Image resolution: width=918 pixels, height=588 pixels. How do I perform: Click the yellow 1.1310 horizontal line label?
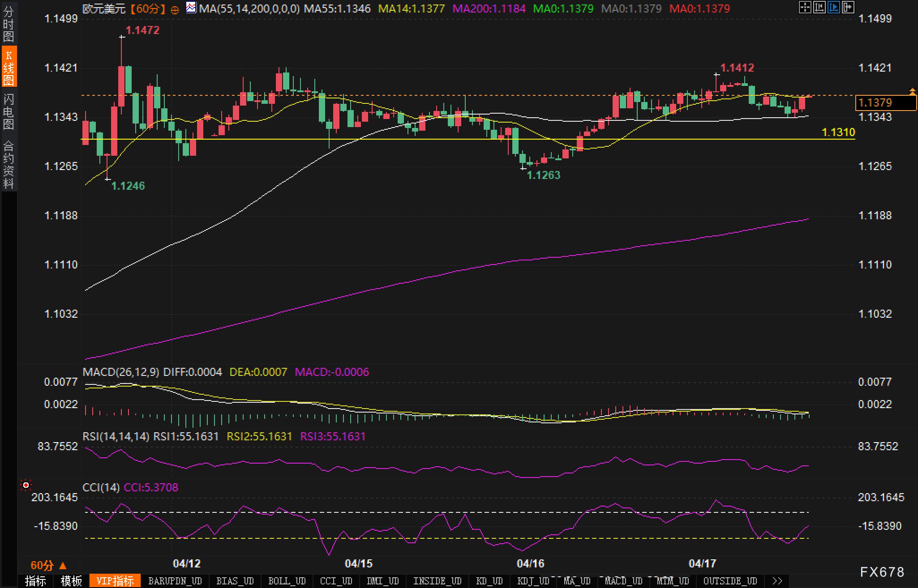coord(838,132)
